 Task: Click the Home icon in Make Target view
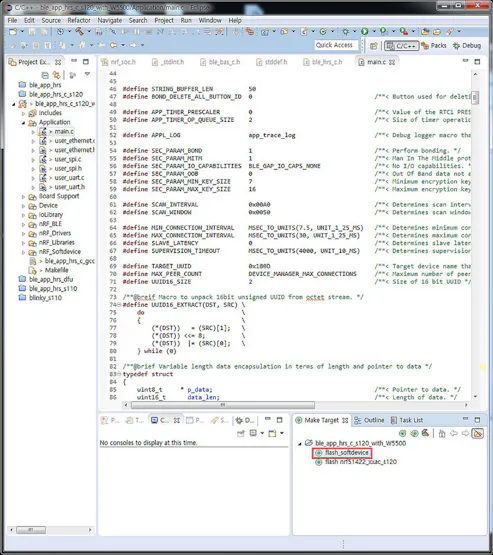[442, 433]
